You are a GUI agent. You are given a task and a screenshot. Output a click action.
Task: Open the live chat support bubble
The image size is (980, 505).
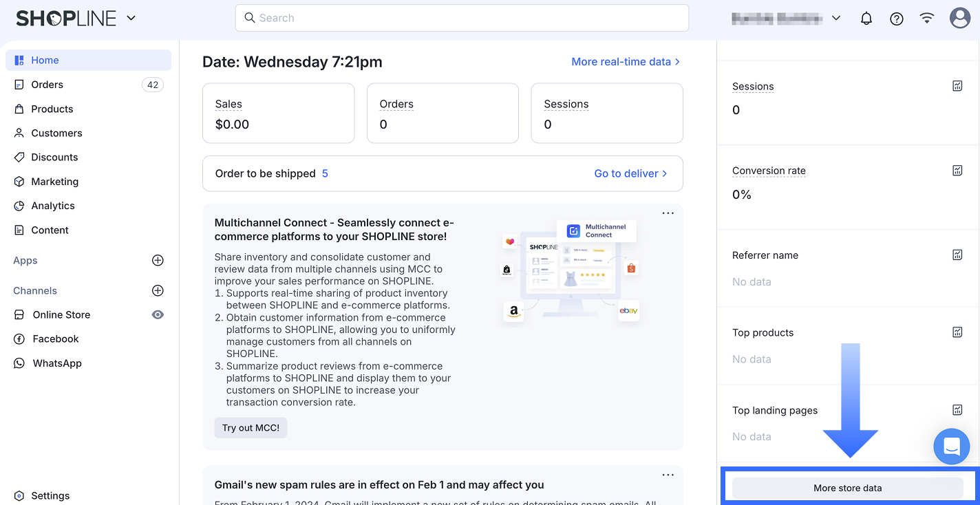(951, 446)
